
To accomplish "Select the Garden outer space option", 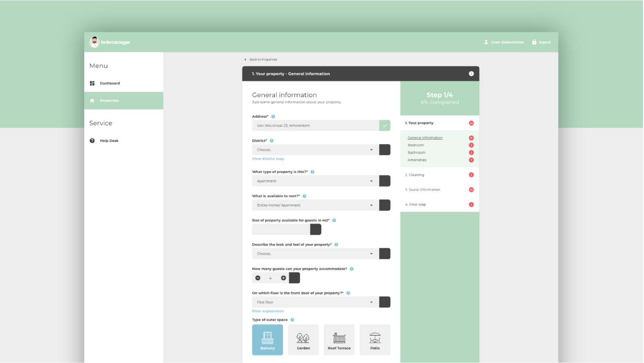I will tap(303, 340).
